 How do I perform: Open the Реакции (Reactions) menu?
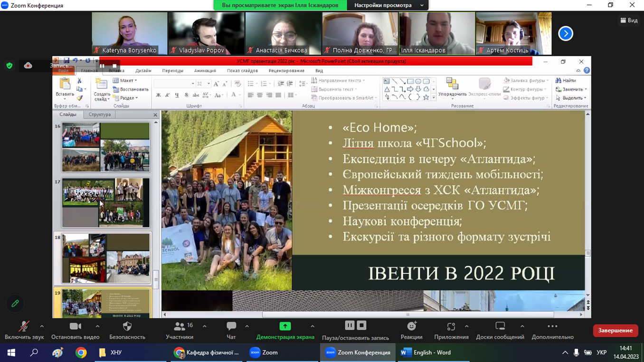pyautogui.click(x=411, y=327)
